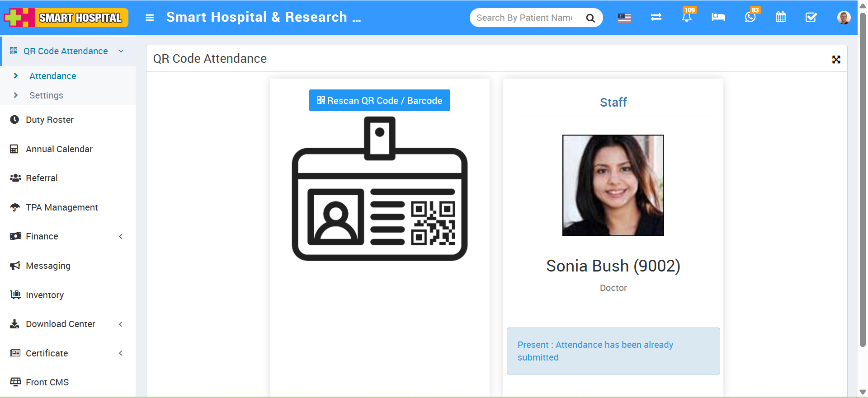Image resolution: width=868 pixels, height=398 pixels.
Task: Expand the Certificate submenu arrow
Action: 121,353
